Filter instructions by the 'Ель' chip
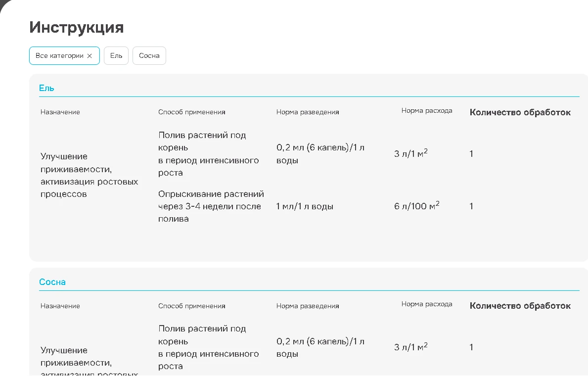 (116, 56)
